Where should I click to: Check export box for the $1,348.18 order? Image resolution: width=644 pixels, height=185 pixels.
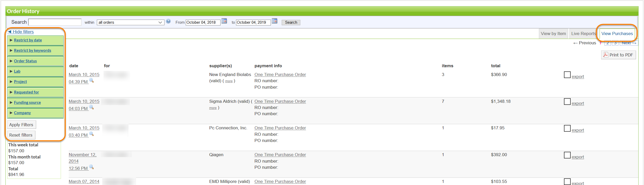[x=567, y=102]
